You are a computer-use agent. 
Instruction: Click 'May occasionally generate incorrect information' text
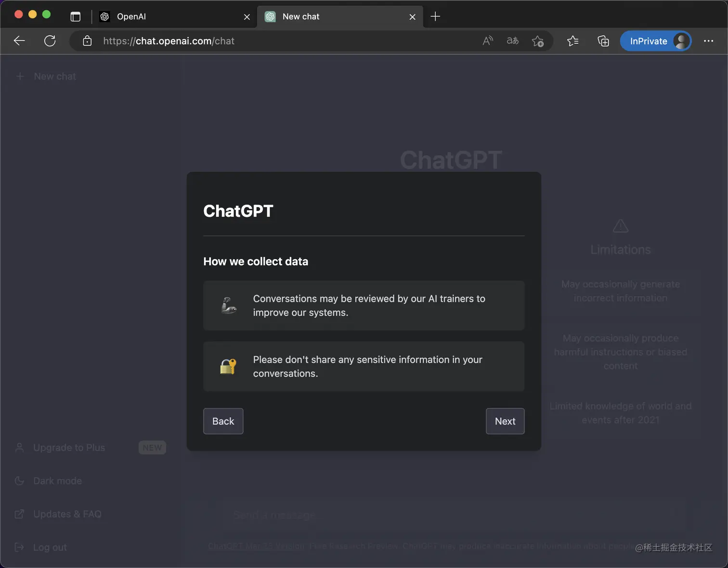[621, 291]
